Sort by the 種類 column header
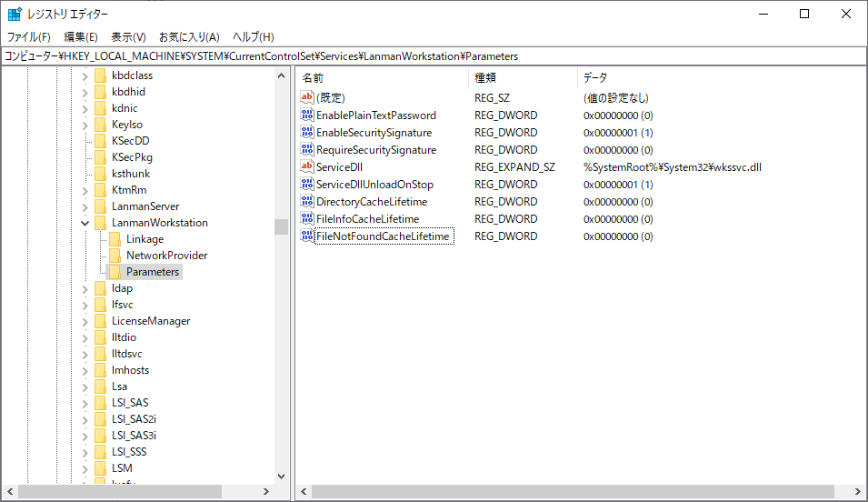 click(524, 78)
